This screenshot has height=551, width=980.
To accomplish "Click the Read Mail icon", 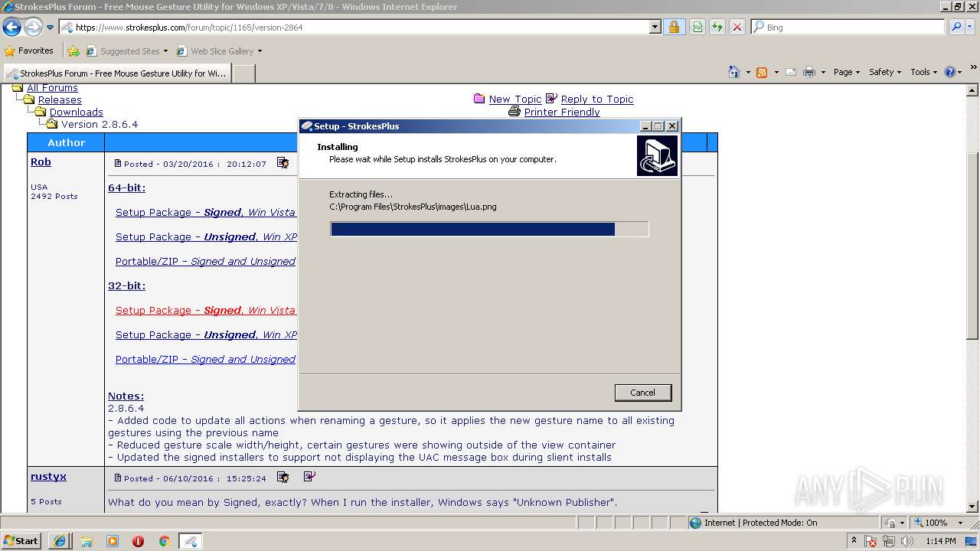I will [791, 72].
